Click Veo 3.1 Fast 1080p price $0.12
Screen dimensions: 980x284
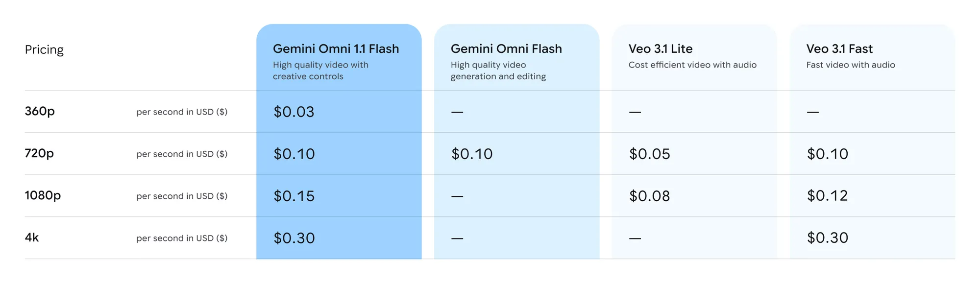coord(828,196)
